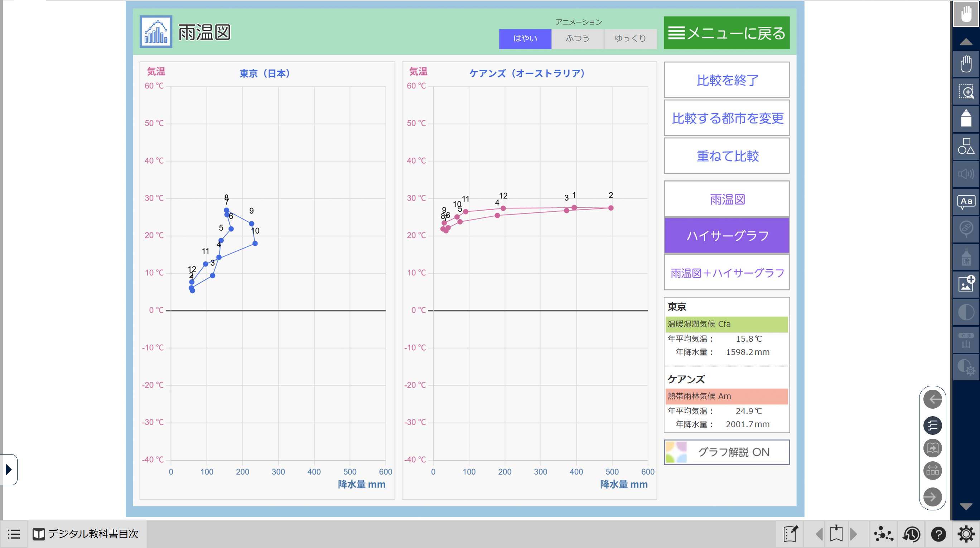Click the add image icon

(966, 284)
